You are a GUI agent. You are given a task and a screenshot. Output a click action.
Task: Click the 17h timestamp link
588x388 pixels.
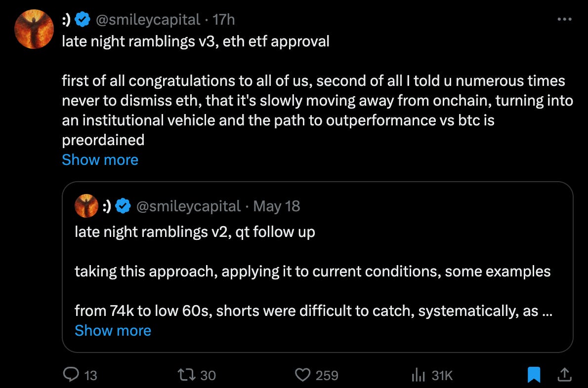224,19
